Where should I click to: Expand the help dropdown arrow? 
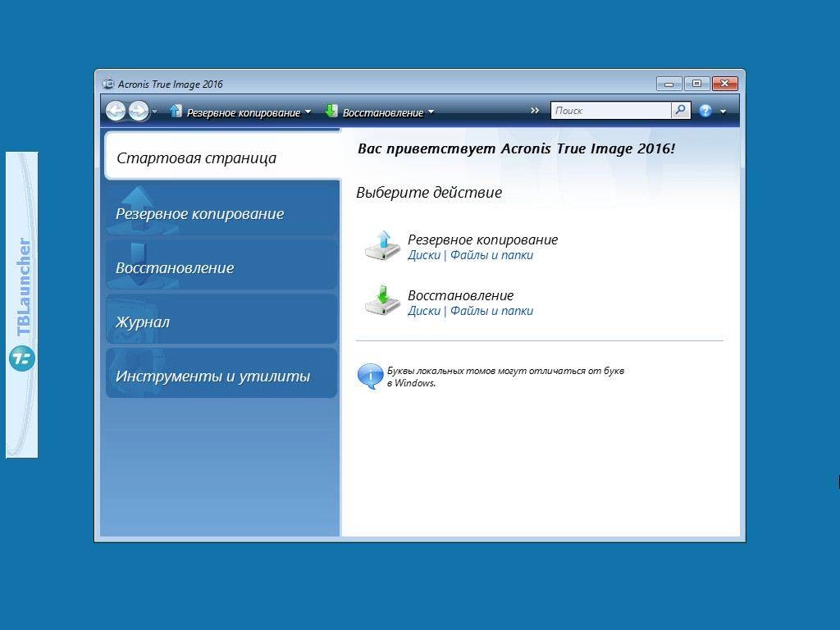(x=723, y=112)
